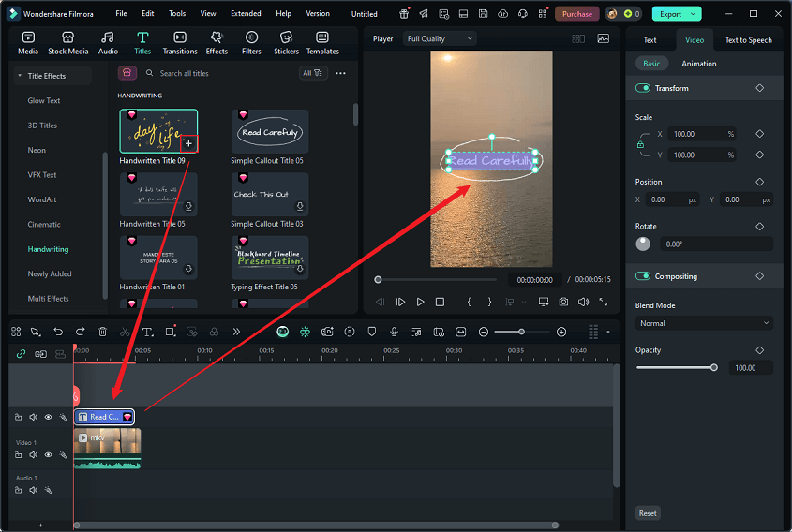Toggle visibility eye of Video 1 track

[x=48, y=455]
